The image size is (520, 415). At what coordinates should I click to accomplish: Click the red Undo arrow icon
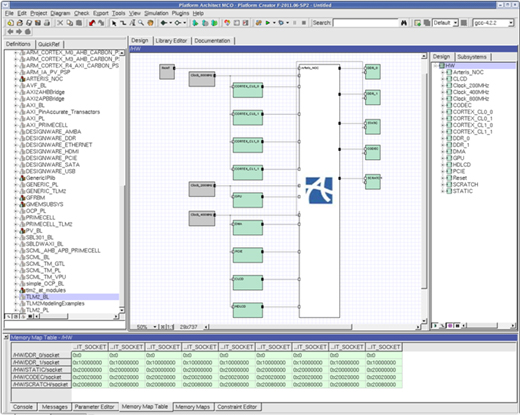(92, 23)
